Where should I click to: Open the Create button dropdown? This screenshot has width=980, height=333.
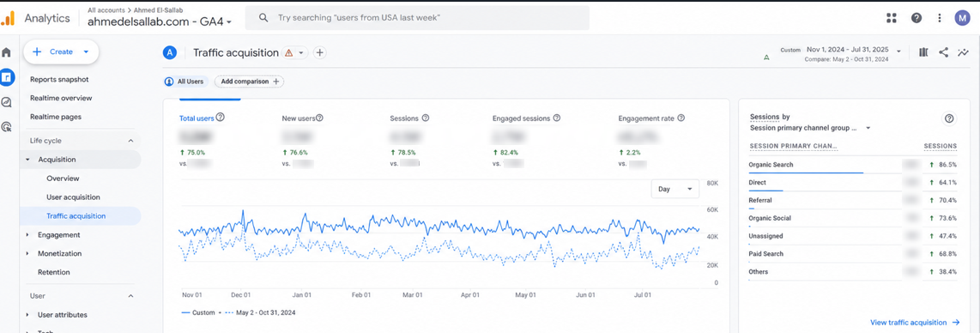pyautogui.click(x=61, y=51)
